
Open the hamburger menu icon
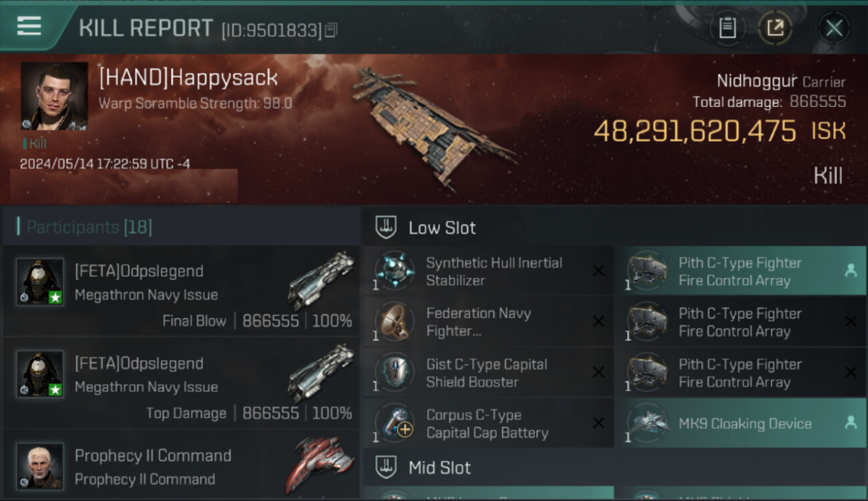[29, 26]
